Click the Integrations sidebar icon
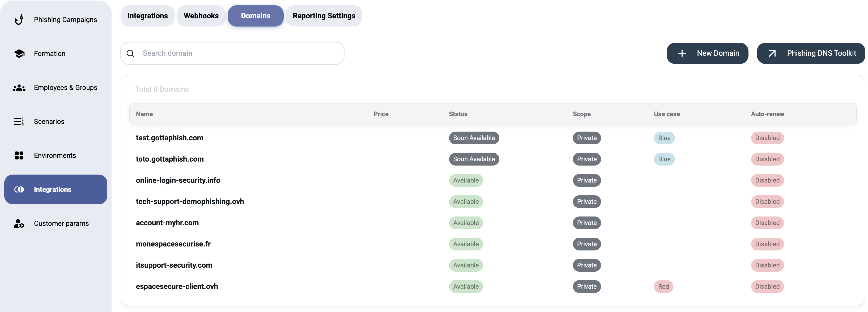Viewport: 868px width, 312px height. coord(19,189)
